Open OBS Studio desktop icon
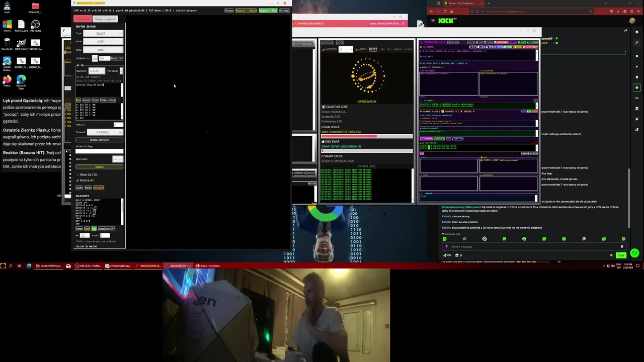644x362 pixels. point(35,26)
